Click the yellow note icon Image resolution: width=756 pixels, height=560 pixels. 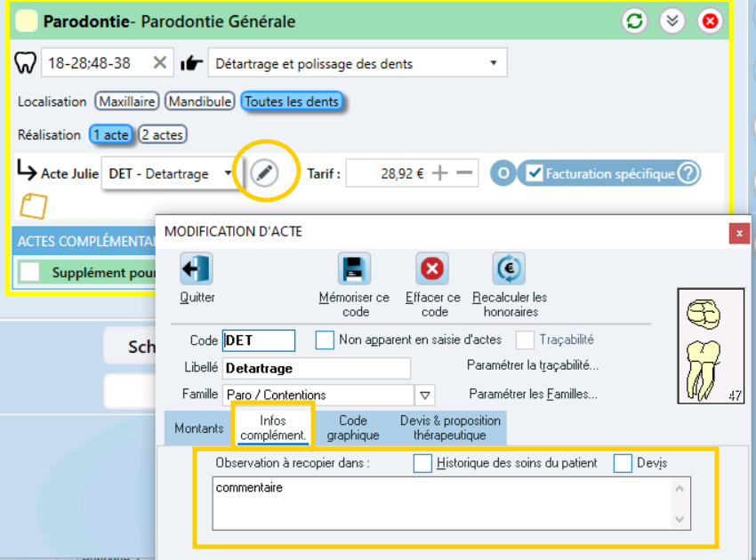pyautogui.click(x=33, y=206)
